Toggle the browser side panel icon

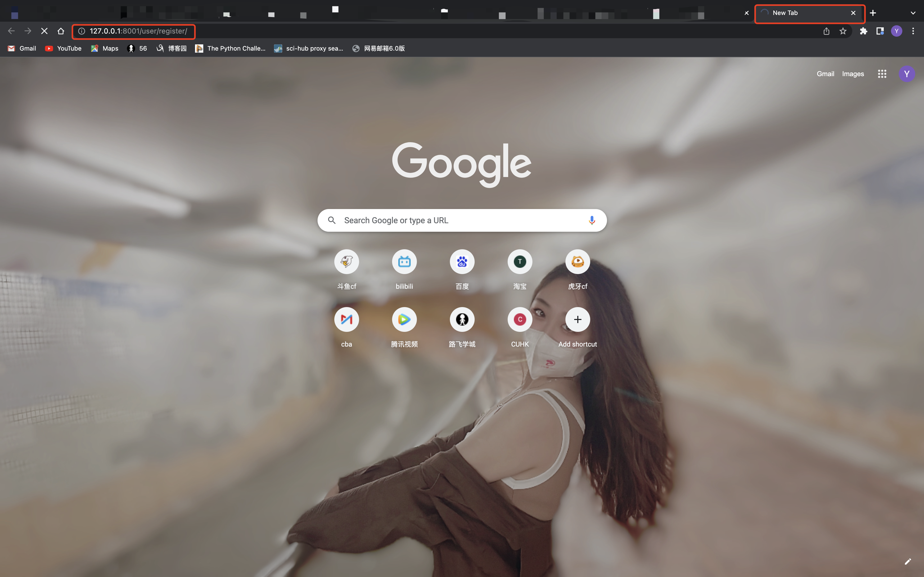tap(880, 31)
